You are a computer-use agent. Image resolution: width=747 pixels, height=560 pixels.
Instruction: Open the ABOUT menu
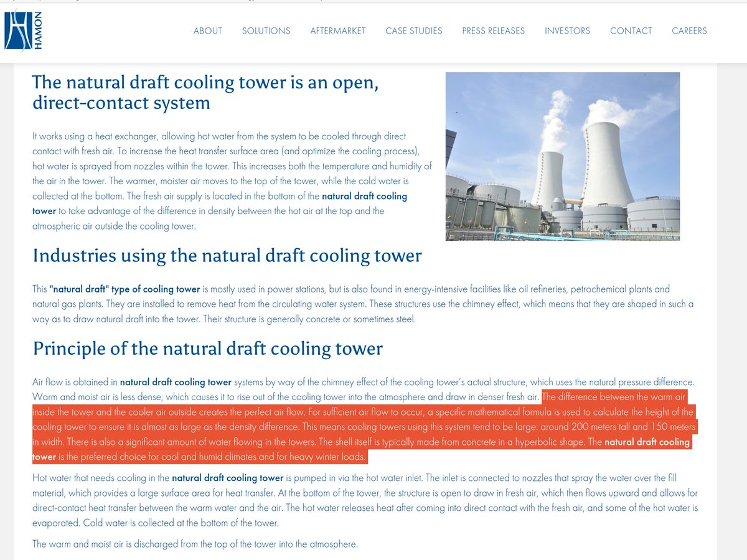[208, 30]
